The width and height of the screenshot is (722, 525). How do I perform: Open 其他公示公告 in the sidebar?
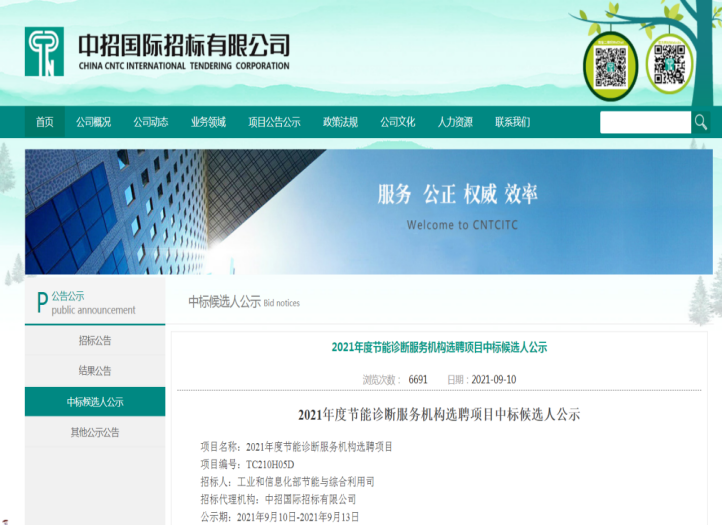click(95, 433)
